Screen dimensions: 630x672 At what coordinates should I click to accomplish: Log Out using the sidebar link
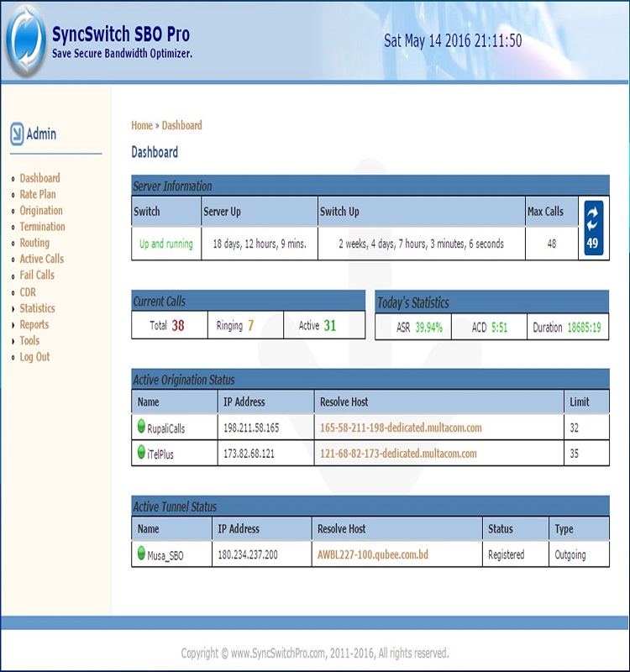(x=34, y=357)
